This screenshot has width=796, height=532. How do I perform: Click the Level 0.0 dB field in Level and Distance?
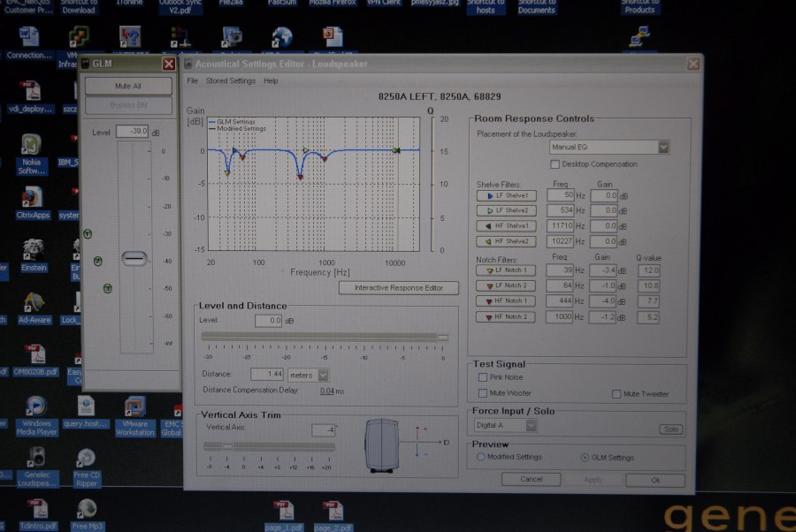coord(268,321)
